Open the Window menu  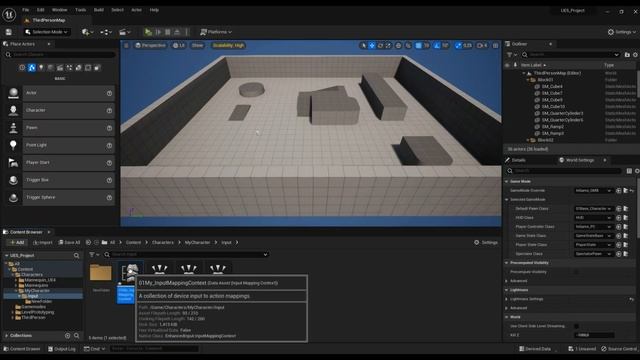pos(60,10)
